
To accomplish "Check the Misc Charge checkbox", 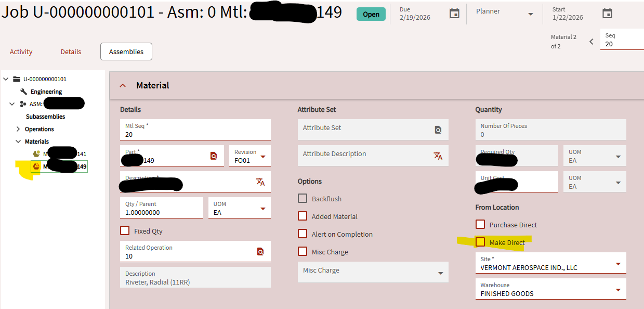I will 303,251.
